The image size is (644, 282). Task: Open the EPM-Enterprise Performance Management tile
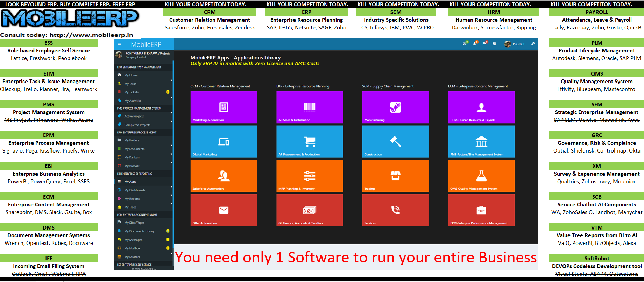481,210
